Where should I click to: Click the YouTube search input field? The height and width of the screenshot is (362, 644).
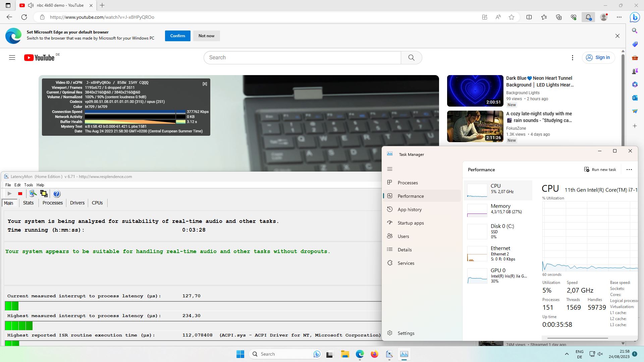point(302,58)
